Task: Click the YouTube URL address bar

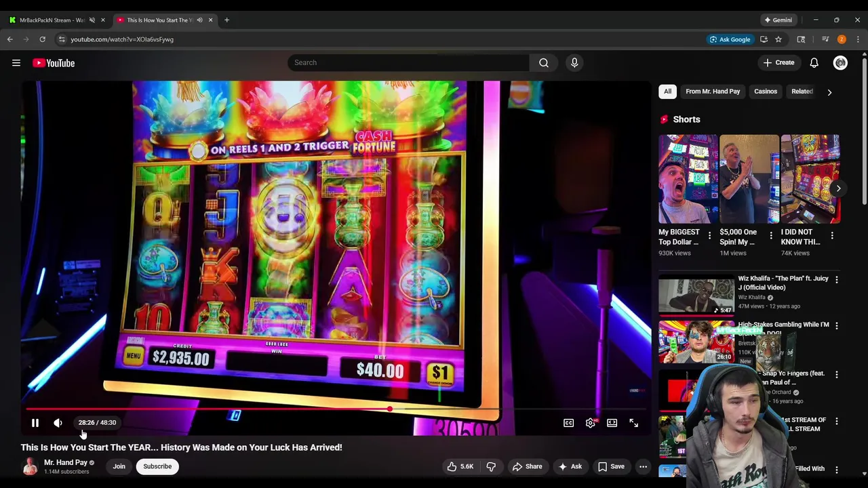Action: [380, 39]
